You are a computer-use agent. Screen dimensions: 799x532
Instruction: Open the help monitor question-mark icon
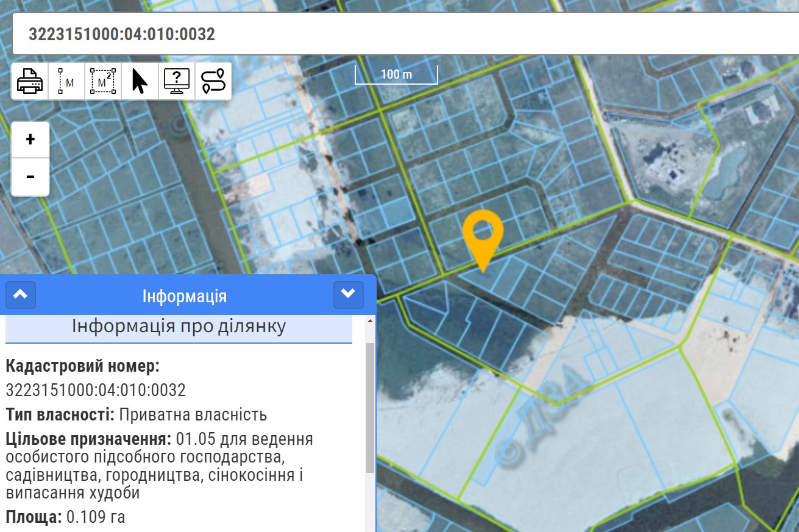[176, 80]
